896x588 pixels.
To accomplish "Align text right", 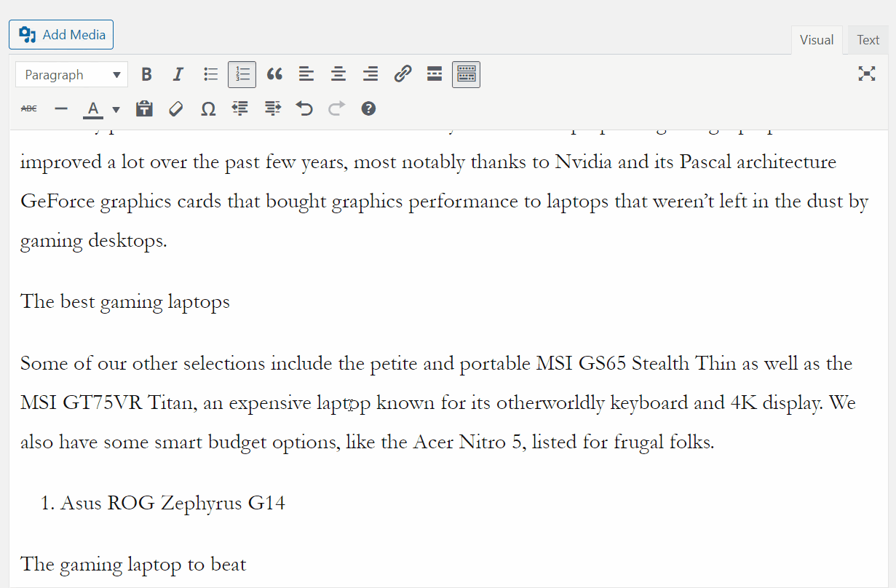I will (370, 74).
